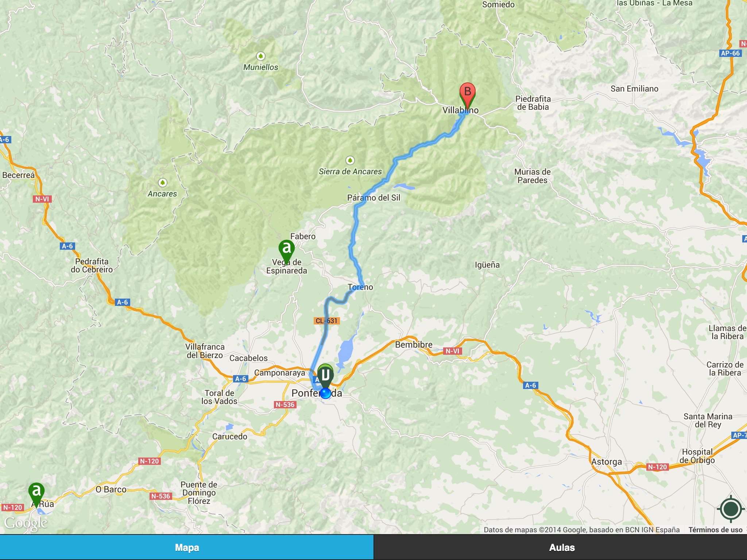Open the Términos de uso link

715,530
